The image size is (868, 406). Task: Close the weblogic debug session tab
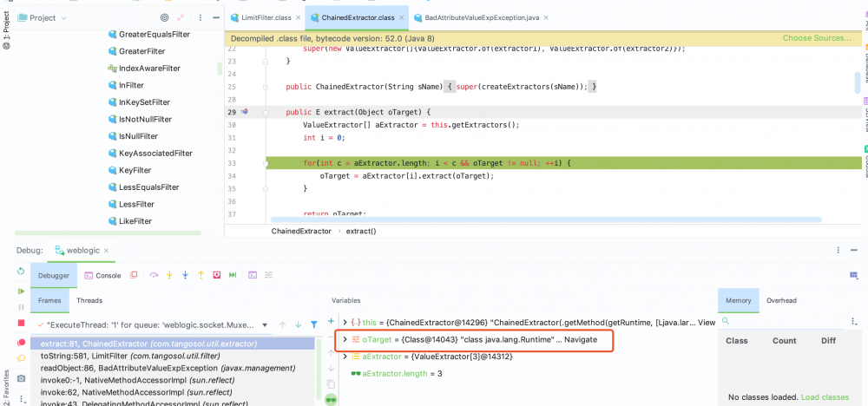coord(106,251)
